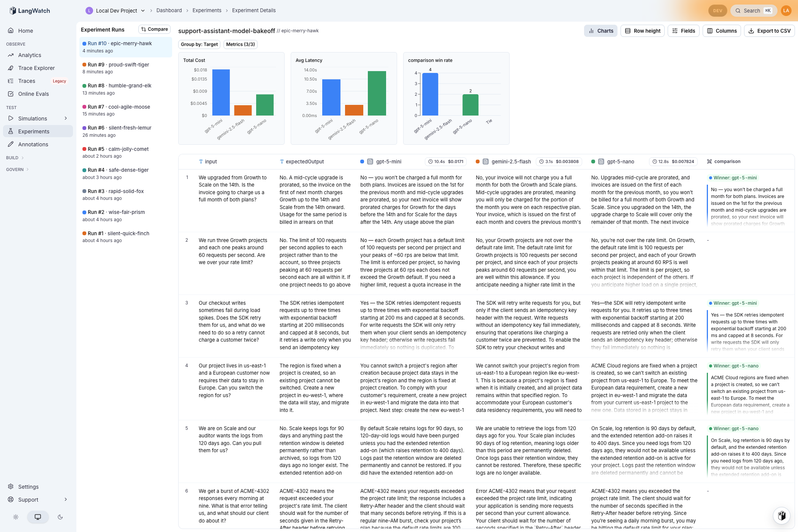This screenshot has height=532, width=798.
Task: Expand the Simulations submenu chevron
Action: click(x=66, y=118)
